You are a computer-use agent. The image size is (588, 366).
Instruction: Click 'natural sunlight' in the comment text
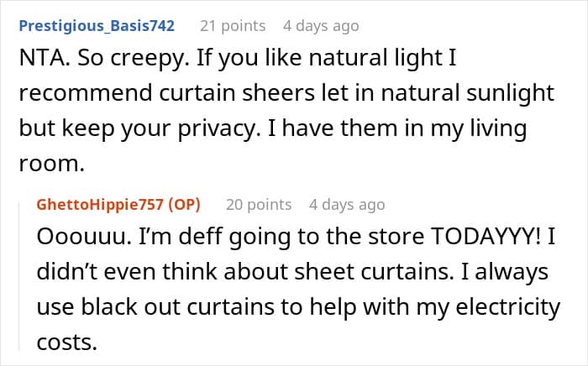(x=468, y=94)
